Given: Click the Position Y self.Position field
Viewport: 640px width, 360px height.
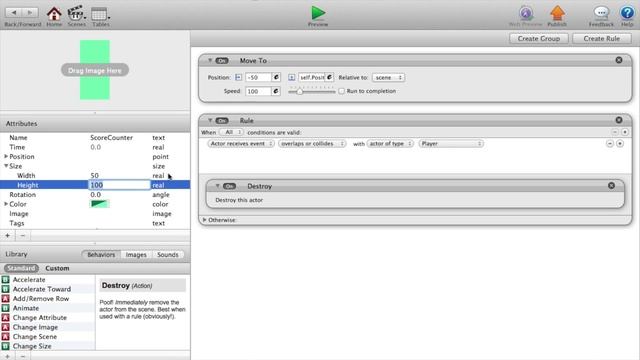Looking at the screenshot, I should click(312, 77).
